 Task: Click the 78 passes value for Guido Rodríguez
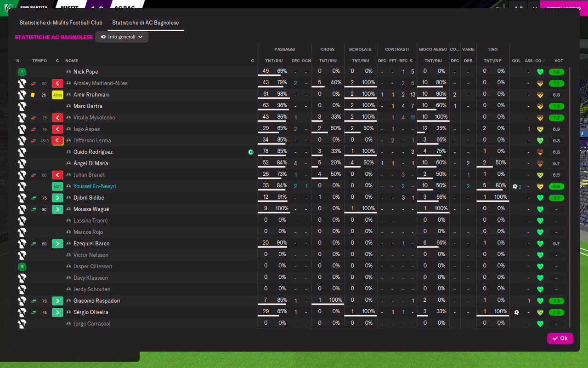pos(266,151)
